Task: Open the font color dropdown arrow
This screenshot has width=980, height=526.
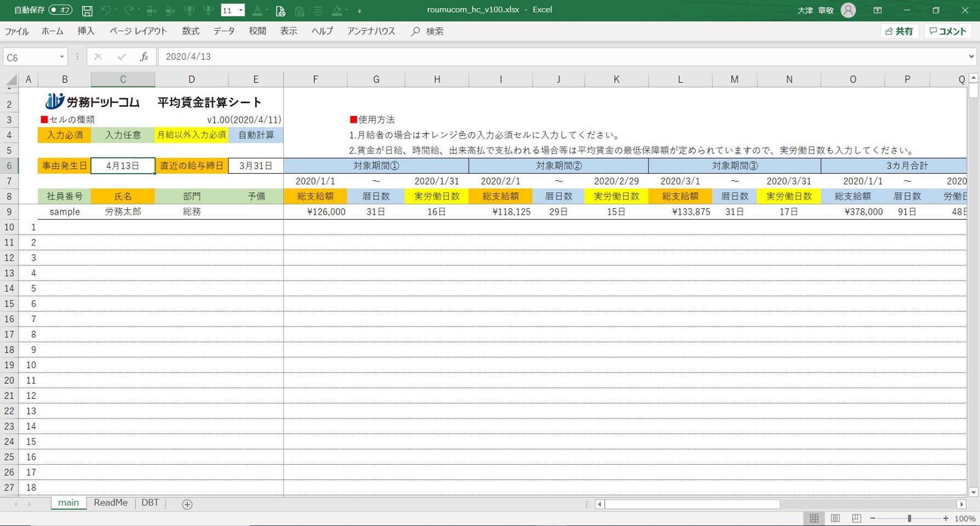Action: coord(267,10)
